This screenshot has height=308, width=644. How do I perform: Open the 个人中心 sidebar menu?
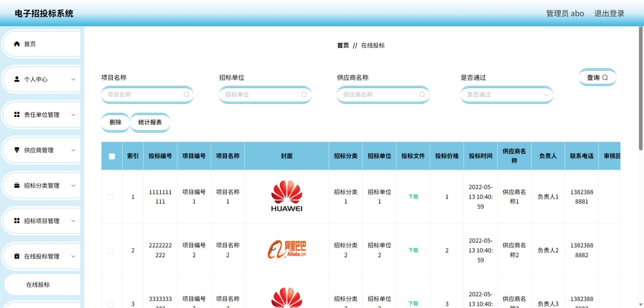tap(42, 79)
